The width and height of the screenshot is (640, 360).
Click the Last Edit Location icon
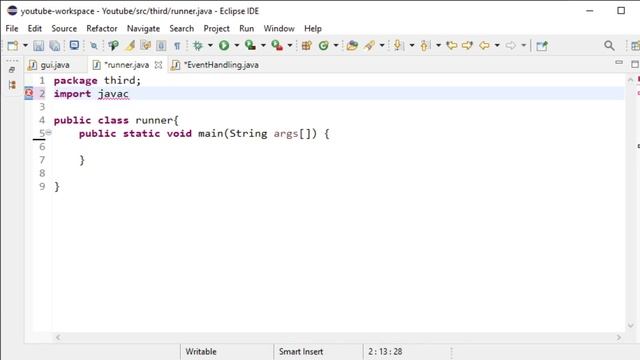click(x=451, y=46)
